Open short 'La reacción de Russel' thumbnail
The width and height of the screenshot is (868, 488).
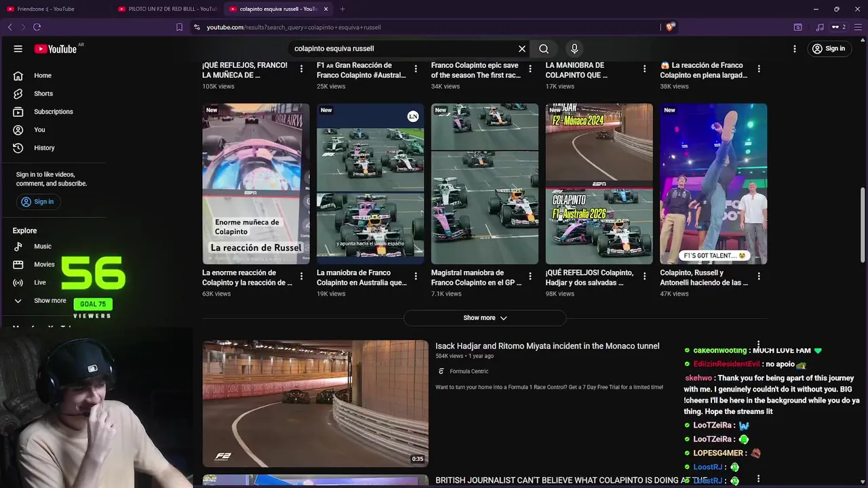tap(256, 184)
